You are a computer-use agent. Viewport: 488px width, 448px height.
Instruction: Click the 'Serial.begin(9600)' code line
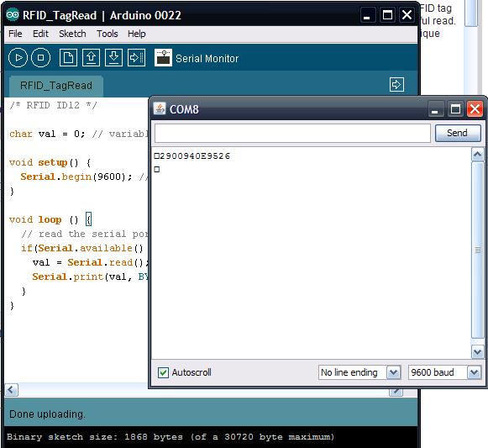coord(83,177)
